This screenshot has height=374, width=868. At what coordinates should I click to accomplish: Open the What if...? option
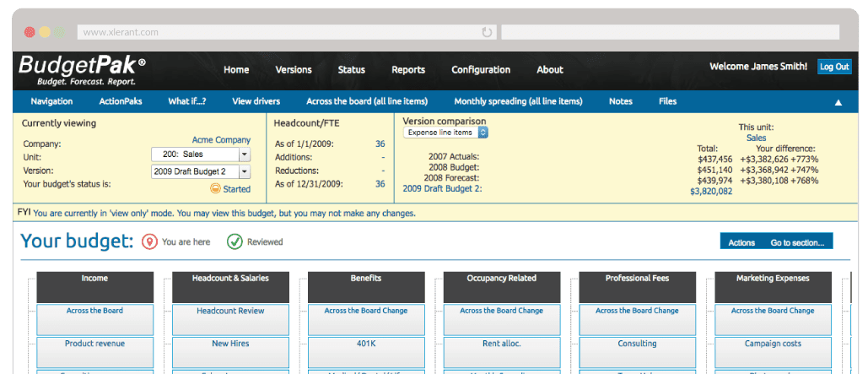[187, 101]
